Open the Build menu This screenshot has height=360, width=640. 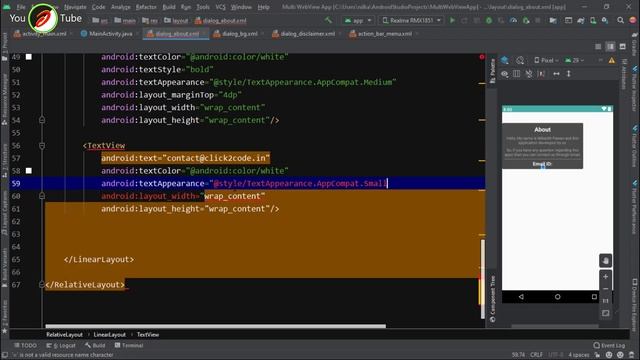[x=169, y=7]
